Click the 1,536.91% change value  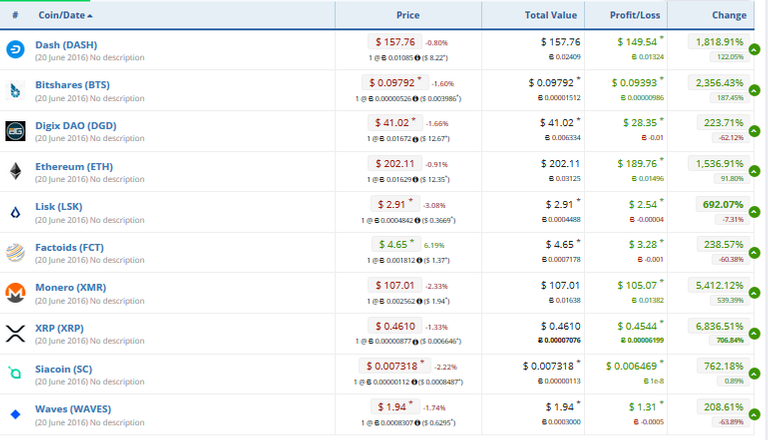[719, 164]
